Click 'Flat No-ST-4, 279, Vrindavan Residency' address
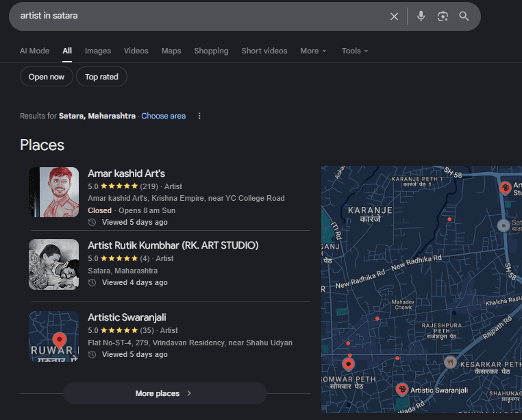Viewport: 522px width, 420px height. point(190,343)
